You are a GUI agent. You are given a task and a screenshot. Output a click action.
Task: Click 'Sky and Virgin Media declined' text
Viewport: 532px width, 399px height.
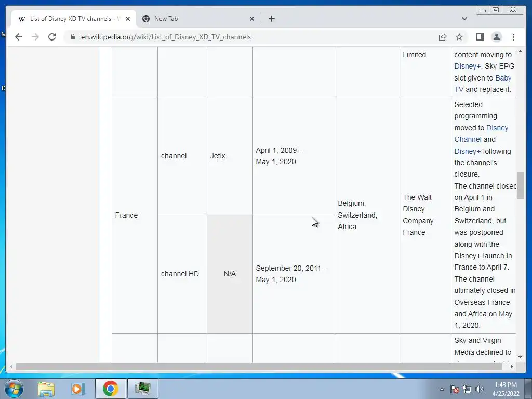[x=483, y=347]
